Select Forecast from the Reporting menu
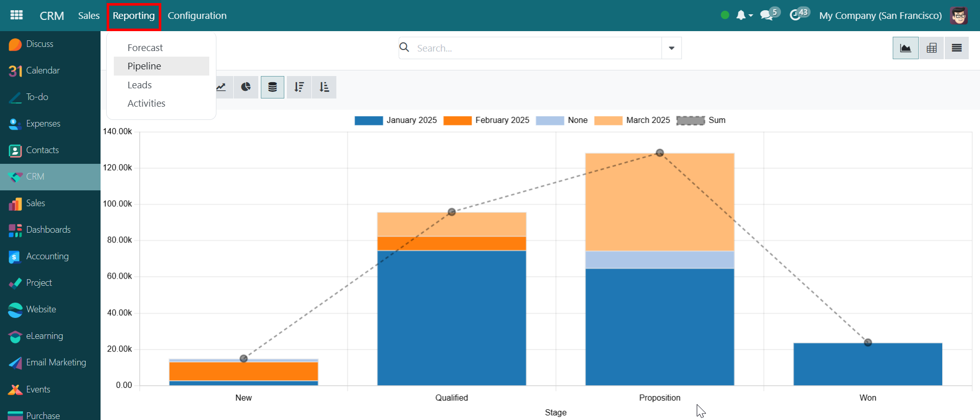 click(145, 47)
